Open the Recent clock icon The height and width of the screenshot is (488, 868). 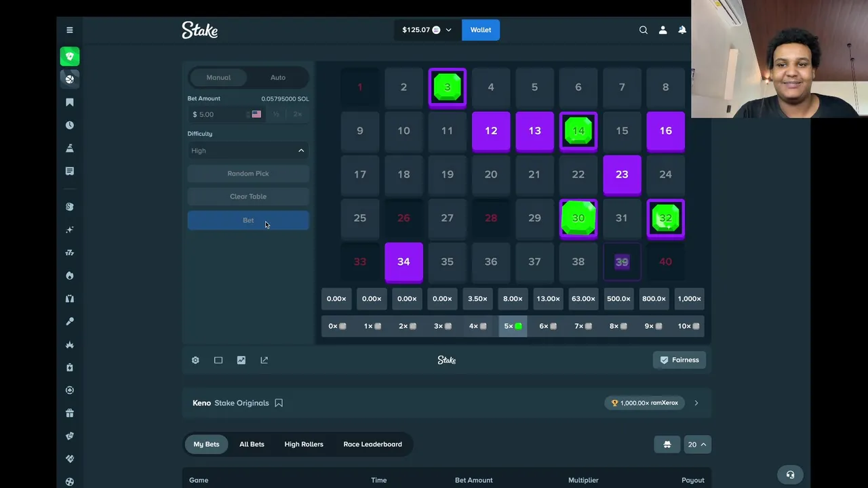coord(69,125)
